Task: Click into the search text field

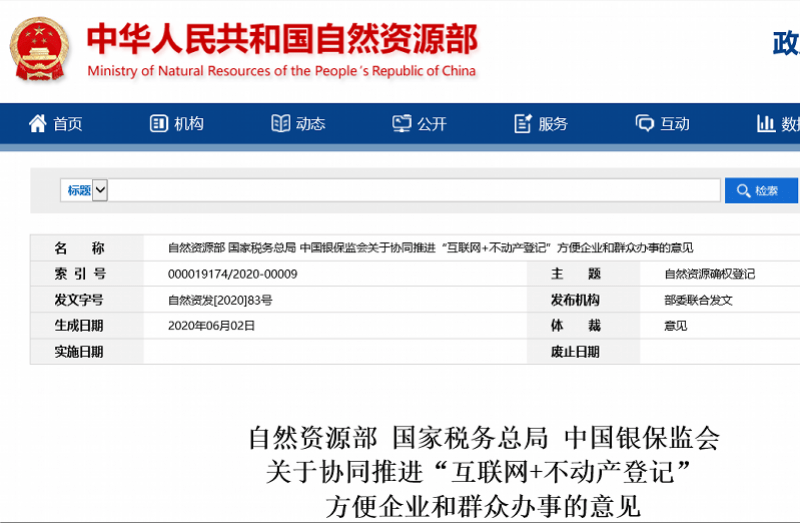Action: point(414,190)
